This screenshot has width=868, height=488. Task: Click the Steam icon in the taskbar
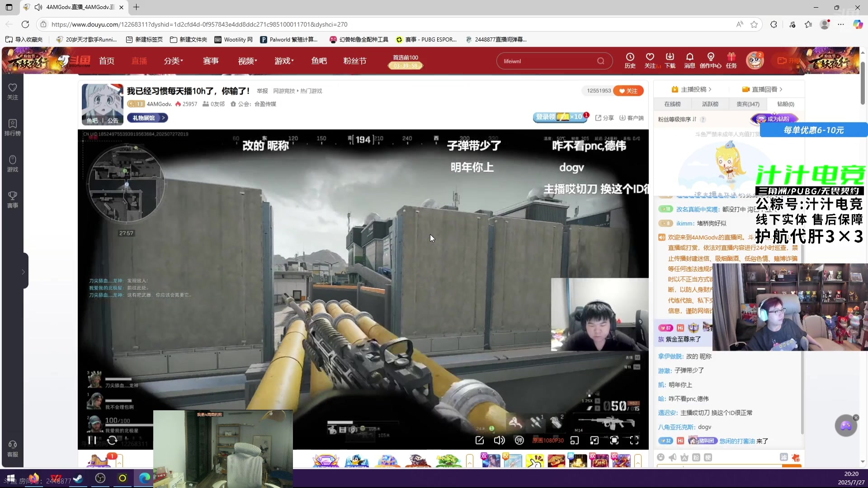tap(78, 478)
